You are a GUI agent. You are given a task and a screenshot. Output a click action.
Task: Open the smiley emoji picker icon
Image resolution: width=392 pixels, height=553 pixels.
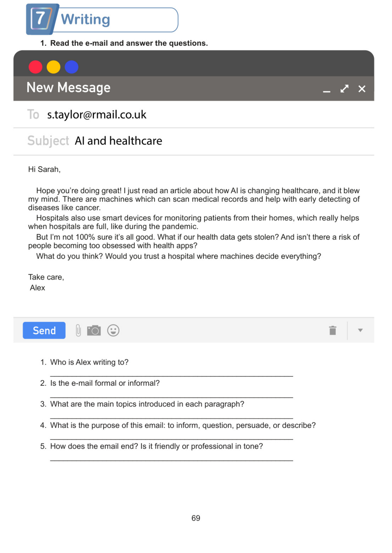point(113,330)
